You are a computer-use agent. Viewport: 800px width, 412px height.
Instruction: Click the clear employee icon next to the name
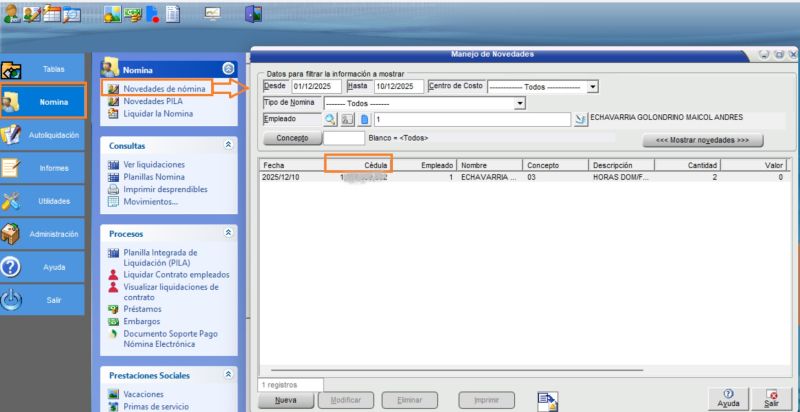[x=581, y=119]
